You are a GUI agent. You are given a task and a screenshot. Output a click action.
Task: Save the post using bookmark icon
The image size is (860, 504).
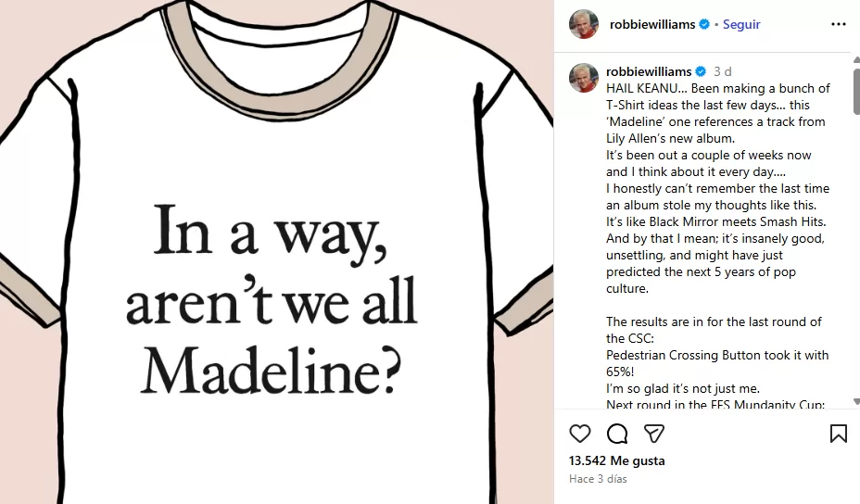click(x=838, y=434)
